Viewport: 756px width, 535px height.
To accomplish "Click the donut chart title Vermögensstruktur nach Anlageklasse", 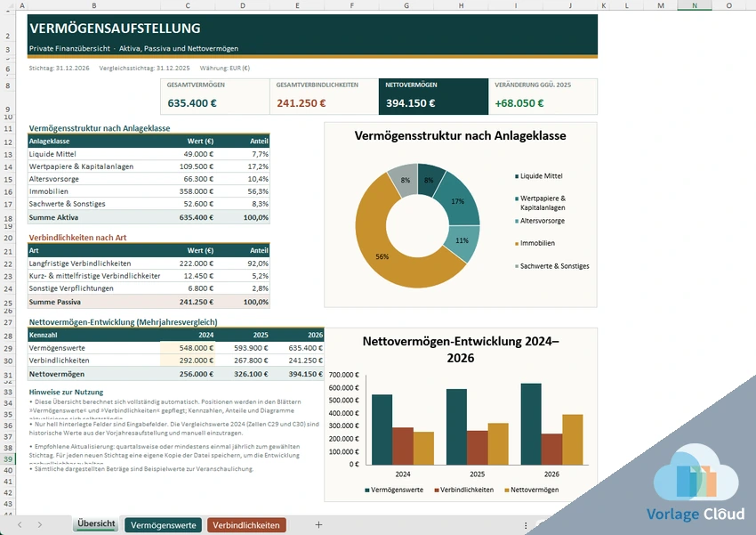I will pos(460,135).
